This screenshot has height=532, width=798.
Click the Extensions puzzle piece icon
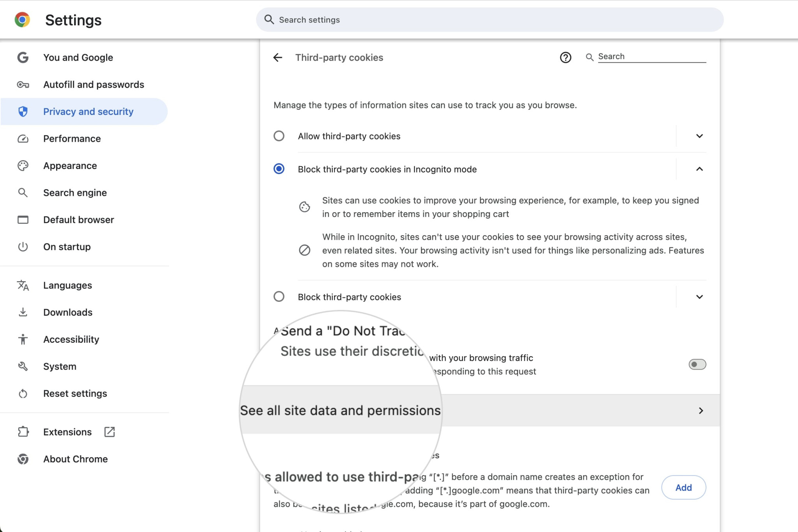pos(23,432)
